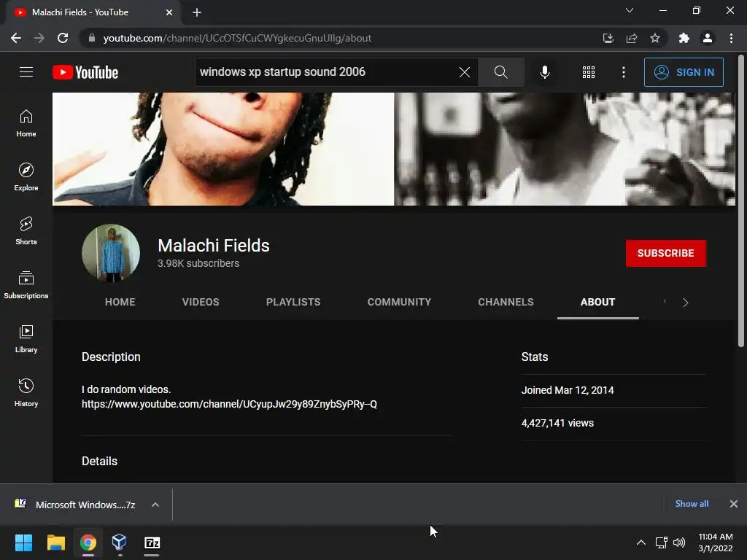This screenshot has width=747, height=560.
Task: Show hidden system tray icons
Action: (641, 542)
